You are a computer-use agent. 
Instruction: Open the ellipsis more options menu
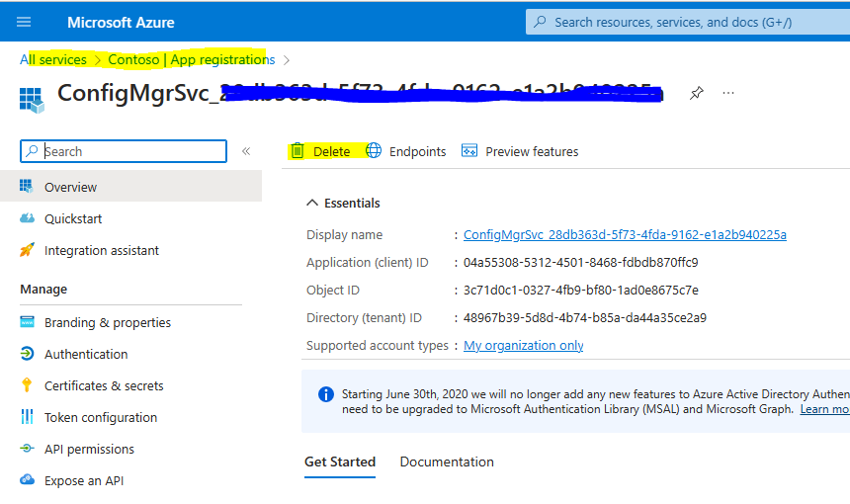click(728, 93)
